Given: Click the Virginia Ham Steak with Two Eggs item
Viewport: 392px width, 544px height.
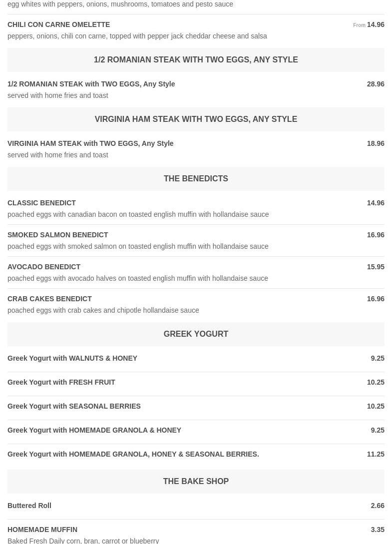Looking at the screenshot, I should (x=90, y=143).
